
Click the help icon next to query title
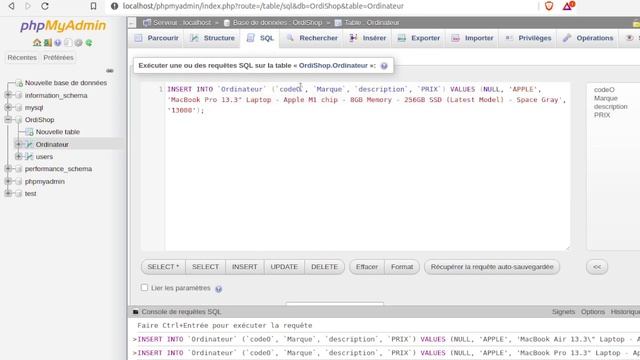pyautogui.click(x=384, y=66)
